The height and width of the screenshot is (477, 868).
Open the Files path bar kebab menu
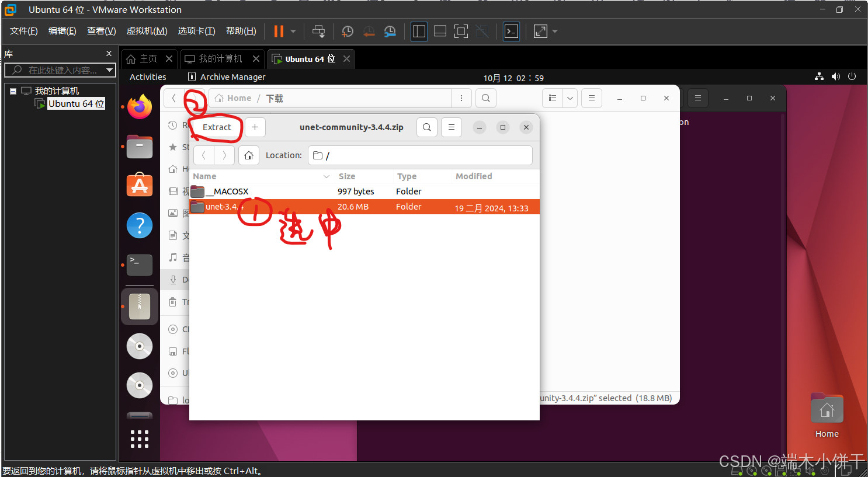[461, 98]
